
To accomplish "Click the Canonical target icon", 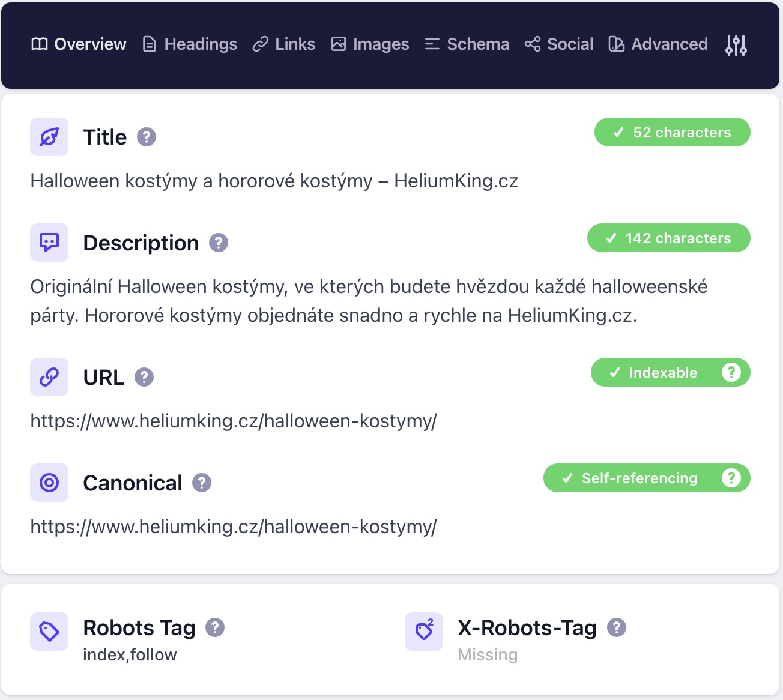I will 49,483.
